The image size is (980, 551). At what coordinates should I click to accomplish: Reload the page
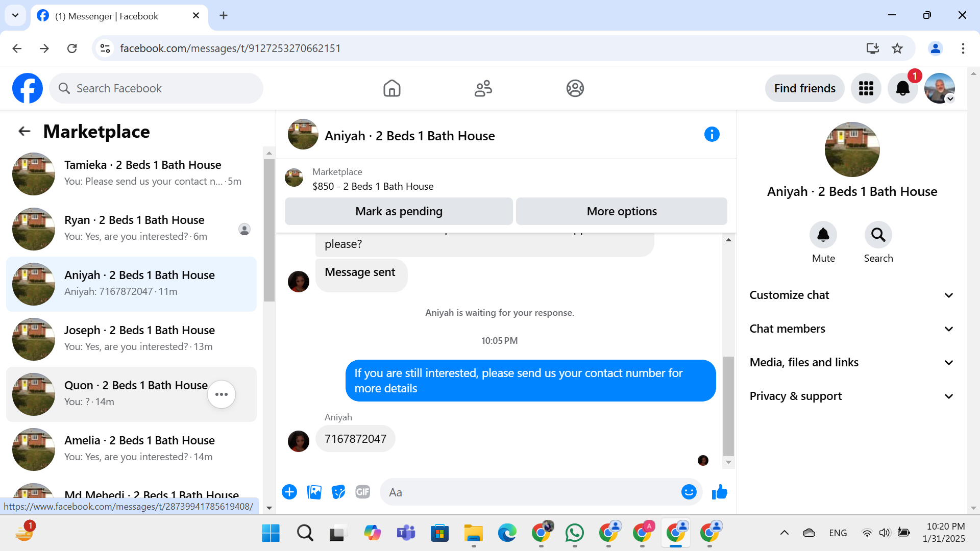pos(72,48)
